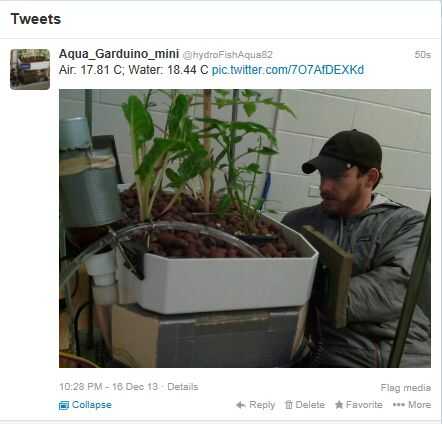Viewport: 442px width, 424px height.
Task: Mark the tweet via Favorite text
Action: (x=364, y=405)
